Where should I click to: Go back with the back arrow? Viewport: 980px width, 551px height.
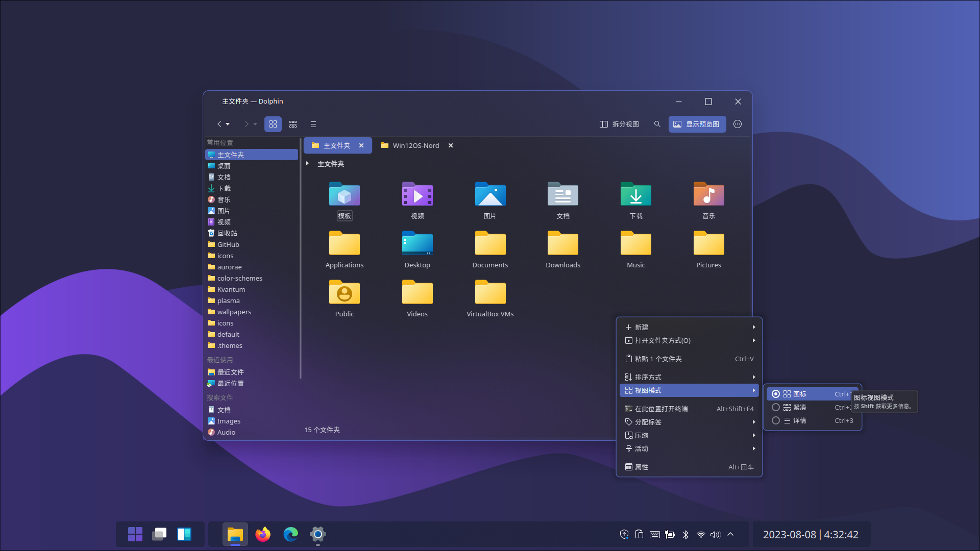219,124
